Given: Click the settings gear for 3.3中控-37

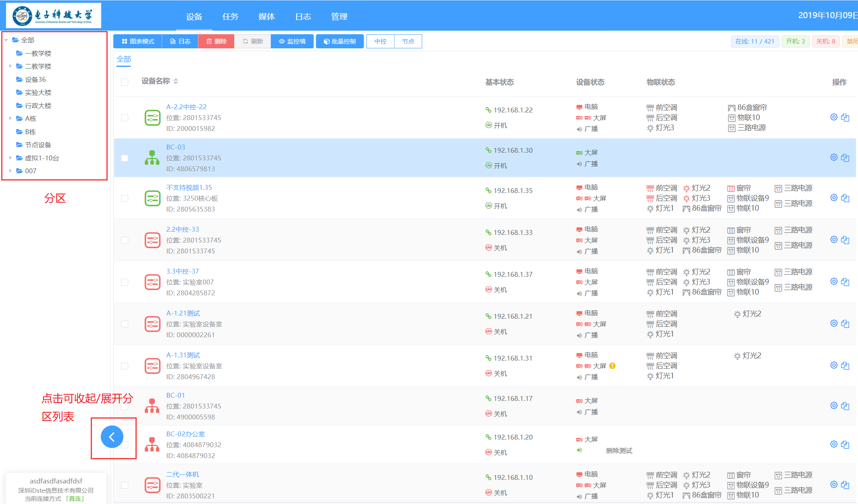Looking at the screenshot, I should click(834, 282).
